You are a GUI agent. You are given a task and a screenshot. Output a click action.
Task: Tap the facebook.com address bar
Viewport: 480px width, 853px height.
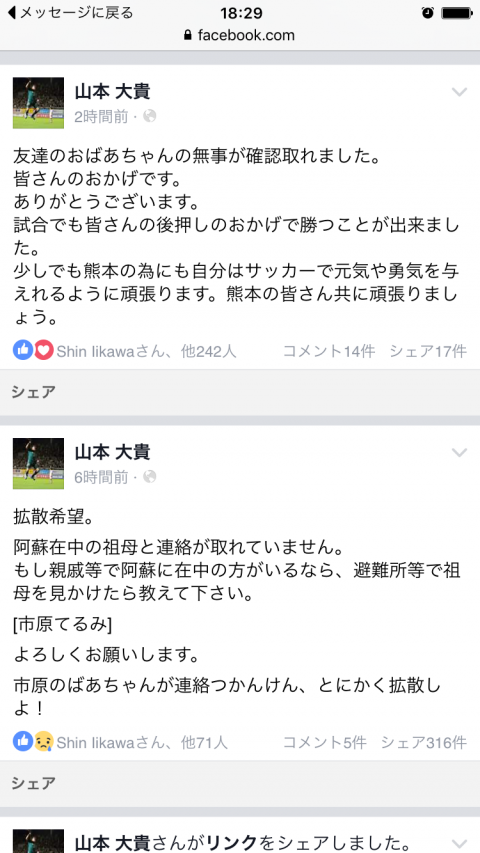pos(240,36)
